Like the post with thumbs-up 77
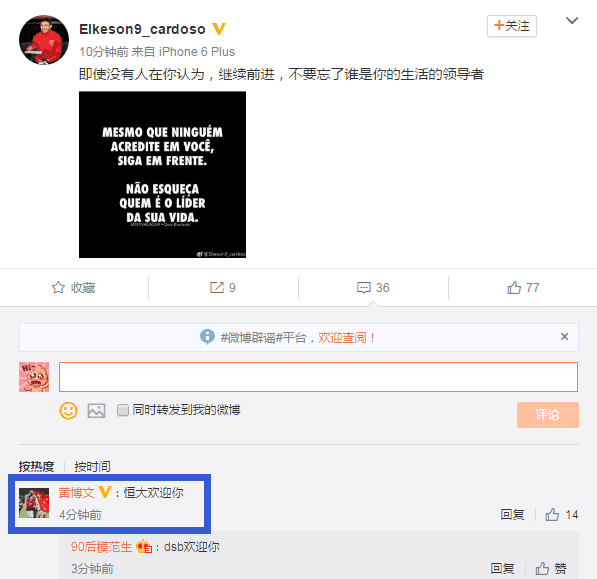This screenshot has width=597, height=579. coord(514,287)
